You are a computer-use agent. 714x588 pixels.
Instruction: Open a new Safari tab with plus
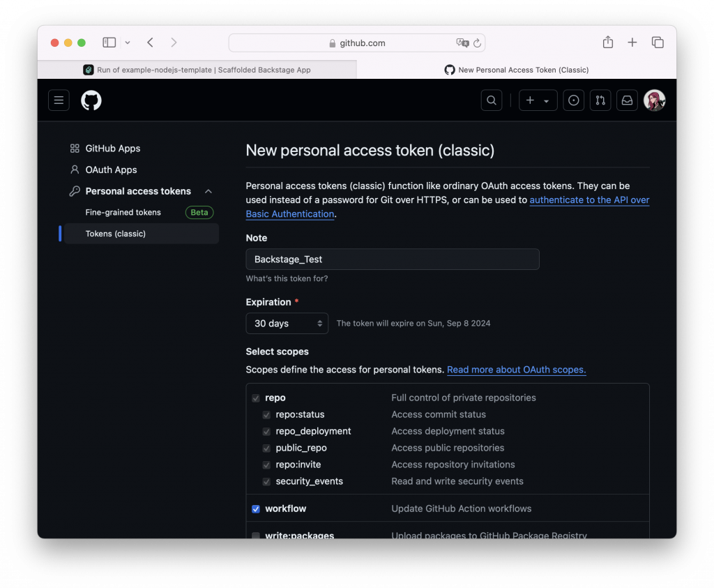632,43
